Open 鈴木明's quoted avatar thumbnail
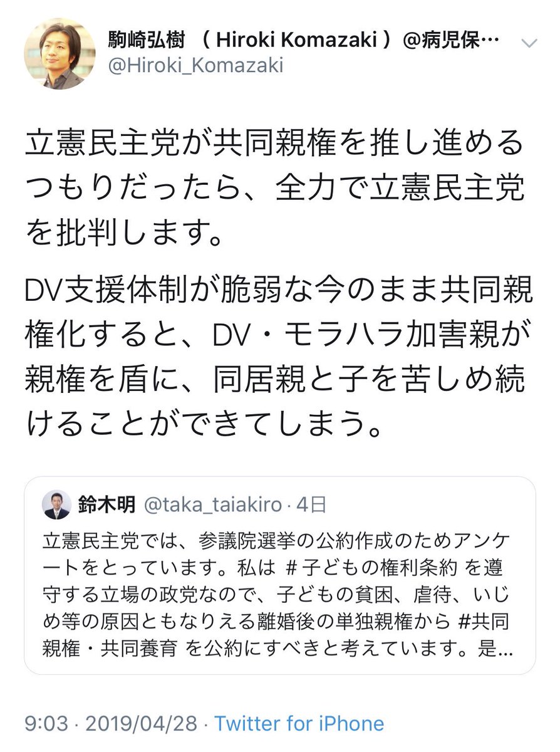This screenshot has width=560, height=752. [x=56, y=504]
